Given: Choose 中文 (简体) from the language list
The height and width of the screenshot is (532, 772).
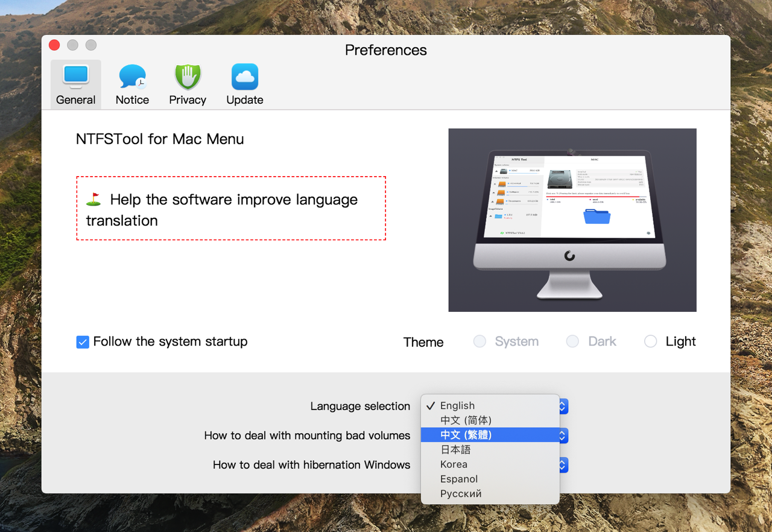Looking at the screenshot, I should pos(490,420).
